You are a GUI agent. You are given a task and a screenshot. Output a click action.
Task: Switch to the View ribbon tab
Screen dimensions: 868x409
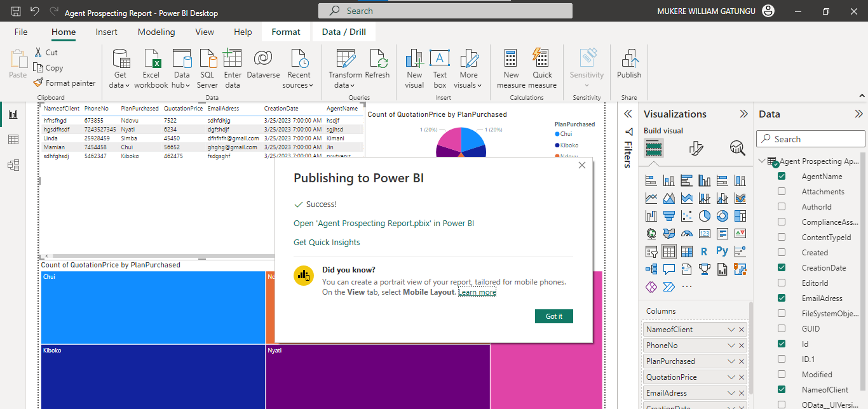click(x=205, y=32)
